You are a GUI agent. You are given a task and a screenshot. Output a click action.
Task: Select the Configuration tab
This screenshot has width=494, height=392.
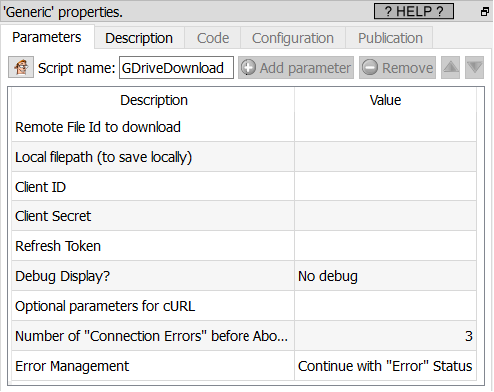(293, 38)
